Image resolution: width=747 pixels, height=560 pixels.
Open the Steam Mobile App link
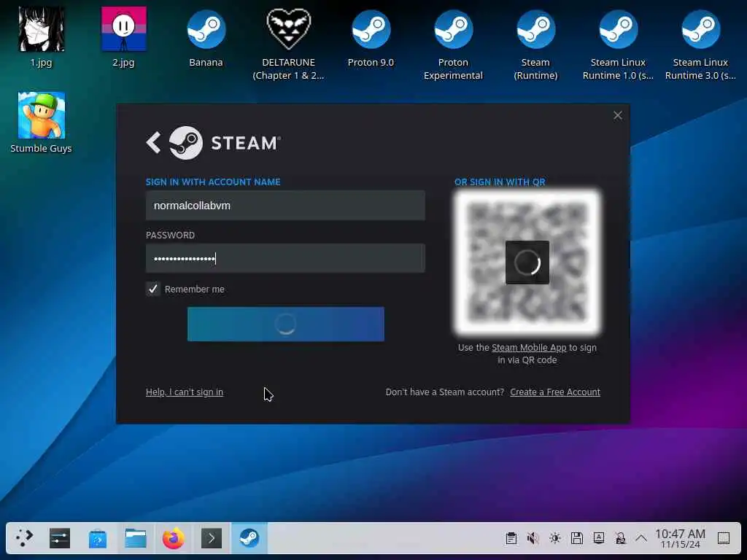(529, 348)
